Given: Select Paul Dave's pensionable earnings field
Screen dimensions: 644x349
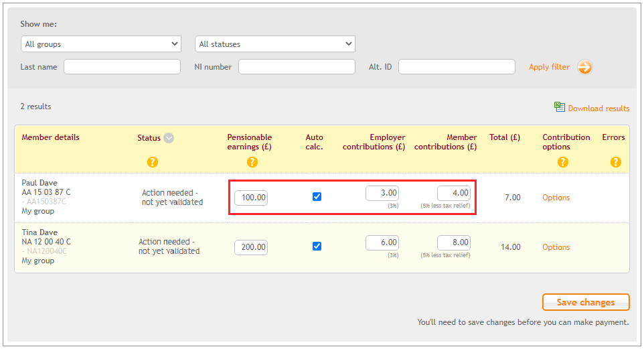Looking at the screenshot, I should click(x=251, y=198).
